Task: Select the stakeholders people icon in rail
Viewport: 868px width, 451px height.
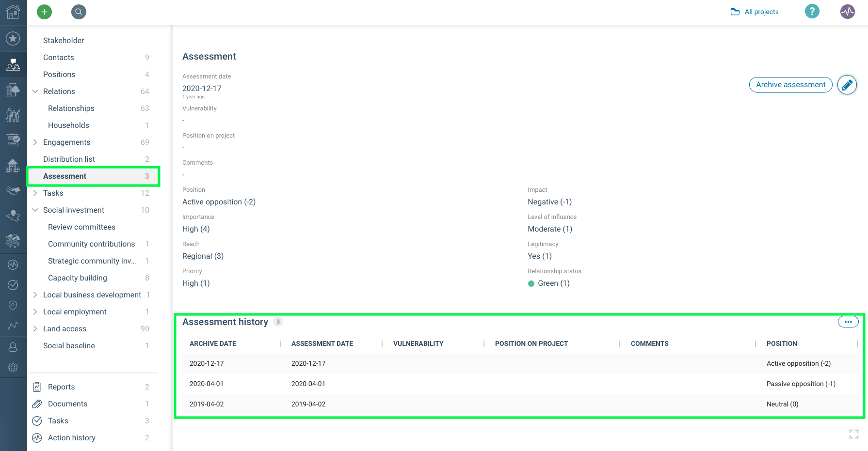Action: coord(13,64)
